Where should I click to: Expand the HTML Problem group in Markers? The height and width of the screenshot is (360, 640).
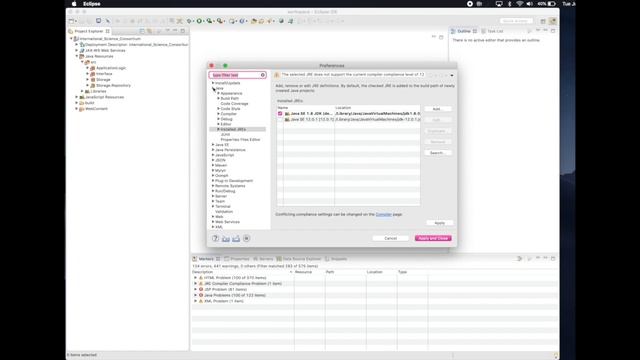195,278
